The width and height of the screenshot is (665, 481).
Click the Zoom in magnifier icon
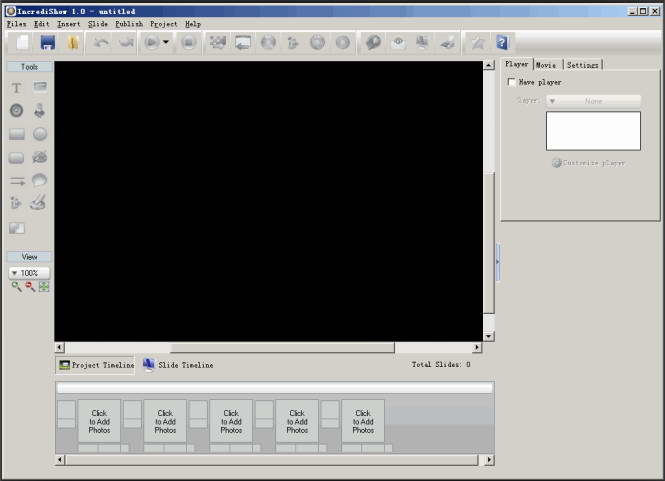(x=17, y=287)
